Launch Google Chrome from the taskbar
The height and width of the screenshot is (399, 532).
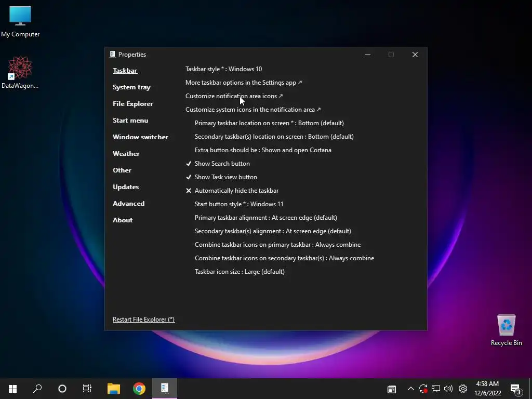coord(139,389)
